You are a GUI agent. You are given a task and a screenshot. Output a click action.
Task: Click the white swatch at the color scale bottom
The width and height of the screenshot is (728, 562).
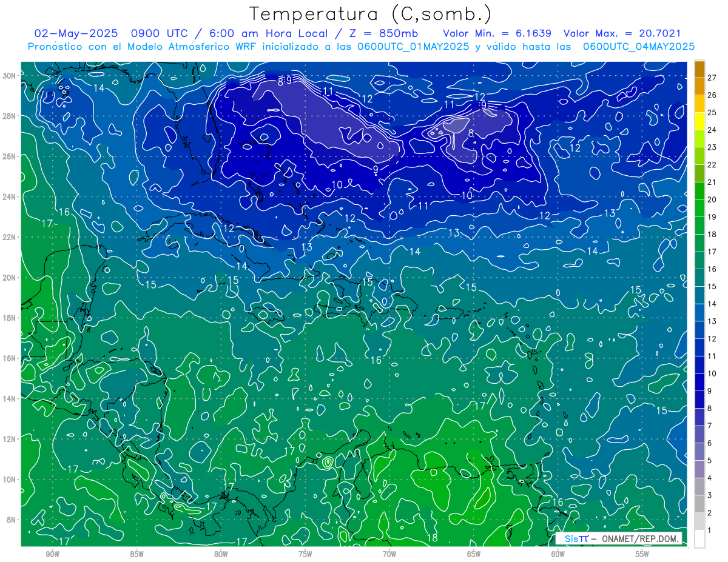point(699,539)
